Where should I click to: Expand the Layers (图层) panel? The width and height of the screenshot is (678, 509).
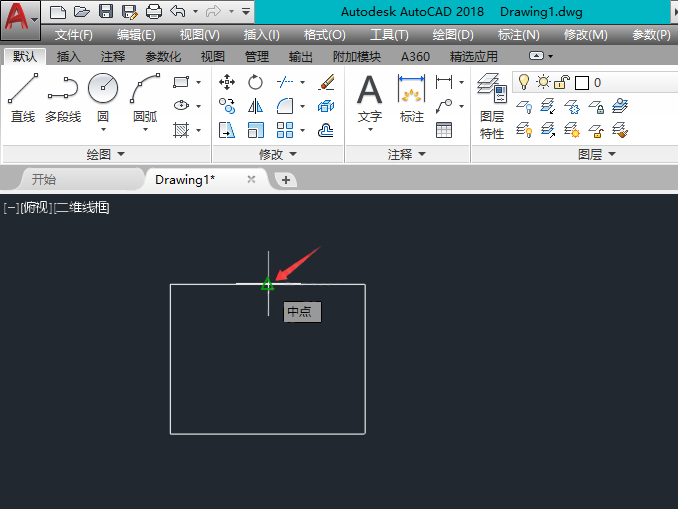[597, 154]
